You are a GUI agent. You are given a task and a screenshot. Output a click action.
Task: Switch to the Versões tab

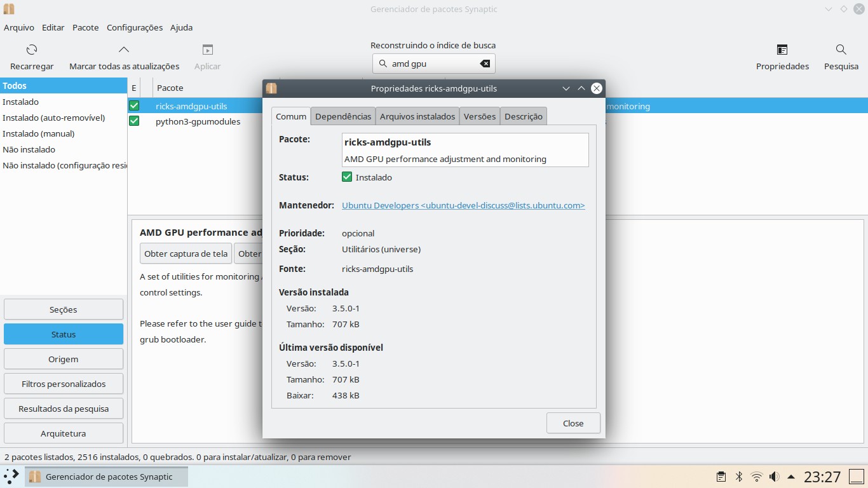click(480, 116)
